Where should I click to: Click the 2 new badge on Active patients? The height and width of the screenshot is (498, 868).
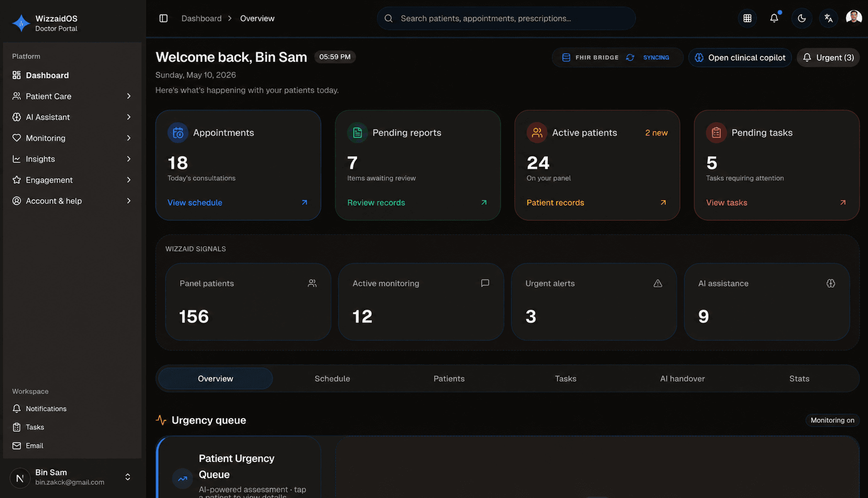pyautogui.click(x=656, y=133)
